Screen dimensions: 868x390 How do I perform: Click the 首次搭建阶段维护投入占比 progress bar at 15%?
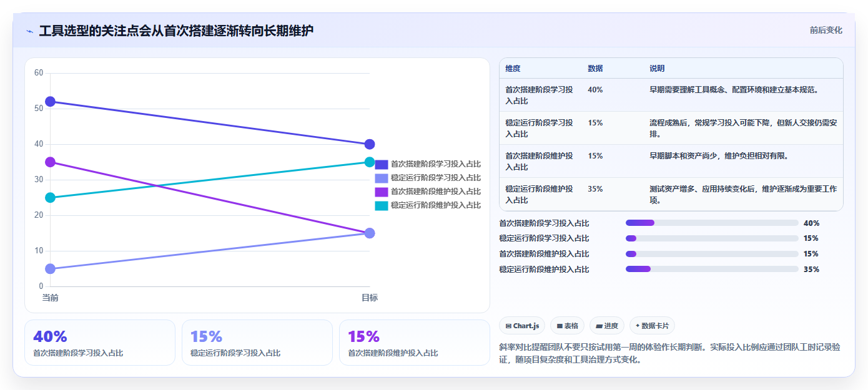(712, 254)
